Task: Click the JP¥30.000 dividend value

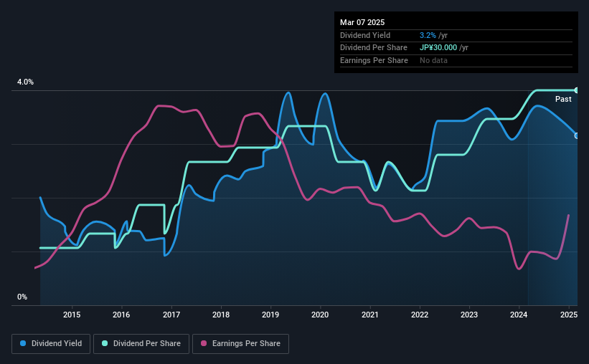Action: 438,48
